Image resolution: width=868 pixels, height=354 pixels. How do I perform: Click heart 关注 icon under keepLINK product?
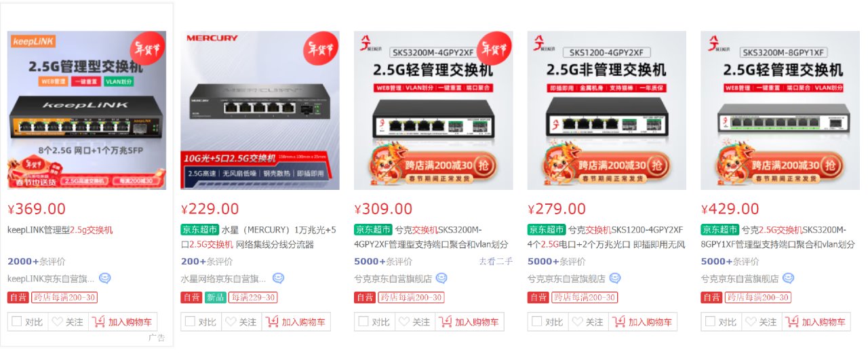pyautogui.click(x=58, y=322)
